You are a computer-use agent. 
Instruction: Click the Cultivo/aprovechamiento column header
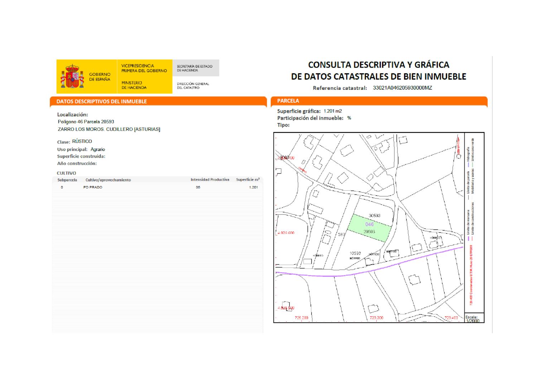[108, 180]
